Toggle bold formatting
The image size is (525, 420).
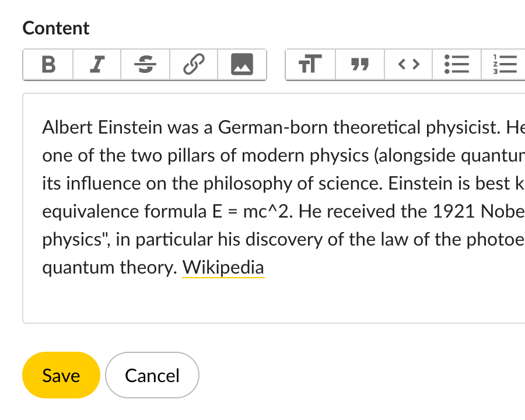(48, 64)
